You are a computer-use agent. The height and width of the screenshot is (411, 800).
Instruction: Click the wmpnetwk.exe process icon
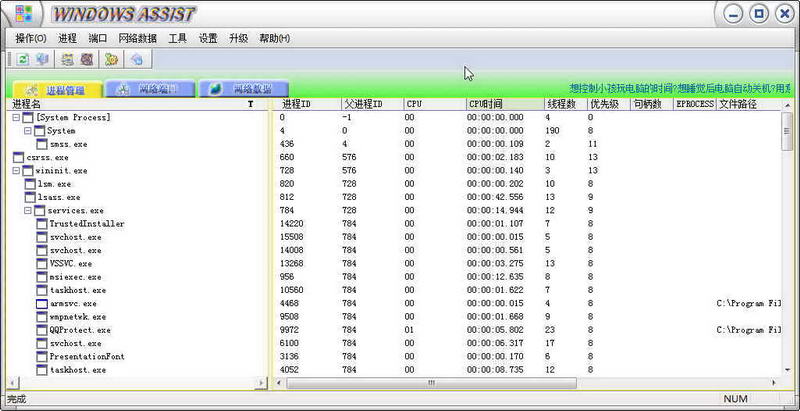coord(42,317)
